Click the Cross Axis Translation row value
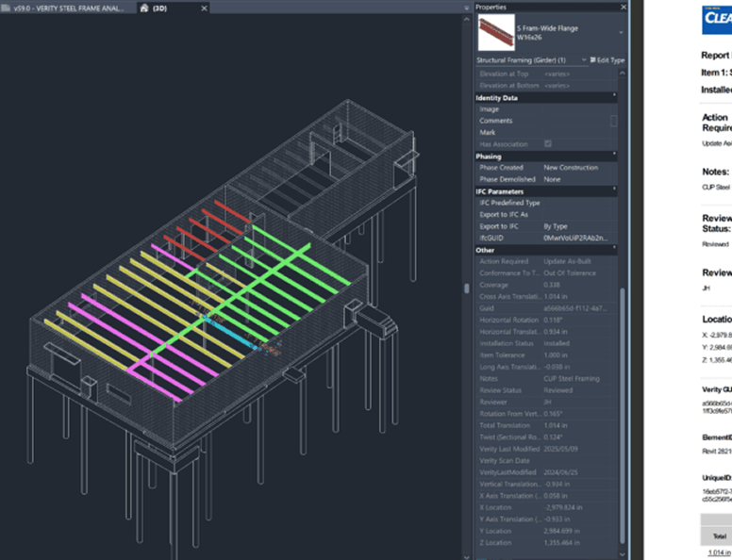 pyautogui.click(x=556, y=296)
